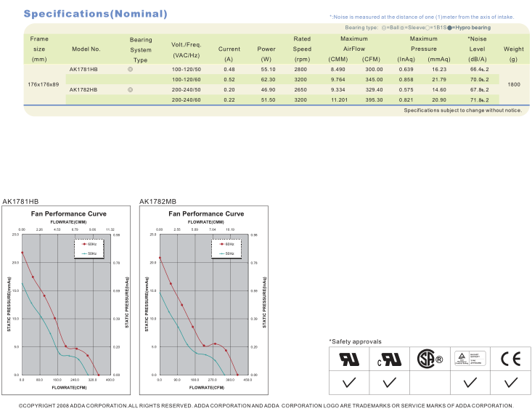532x411 pixels.
Task: Click the ADDA Corporation copyright line
Action: tap(266, 406)
